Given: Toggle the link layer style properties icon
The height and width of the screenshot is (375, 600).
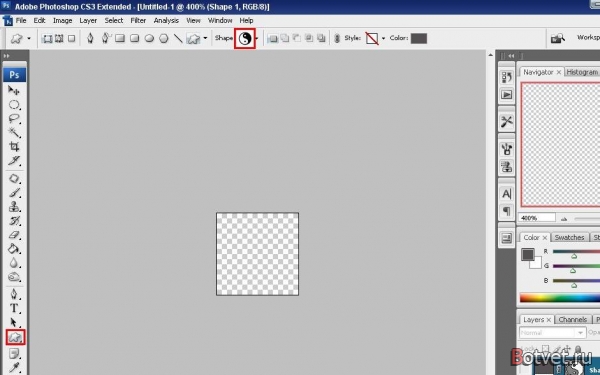Looking at the screenshot, I should (337, 38).
